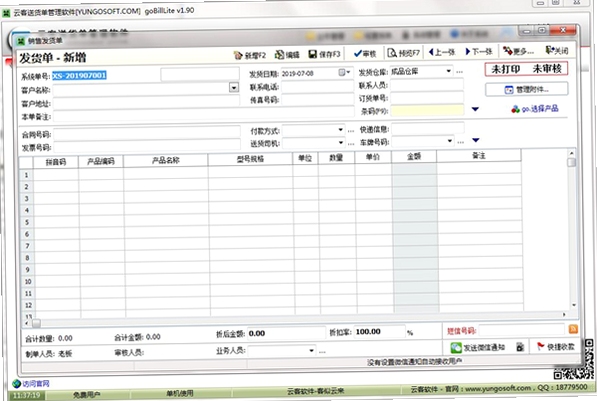Screen dimensions: 597x401
Task: Click the 审核 checkmark icon
Action: (x=365, y=54)
